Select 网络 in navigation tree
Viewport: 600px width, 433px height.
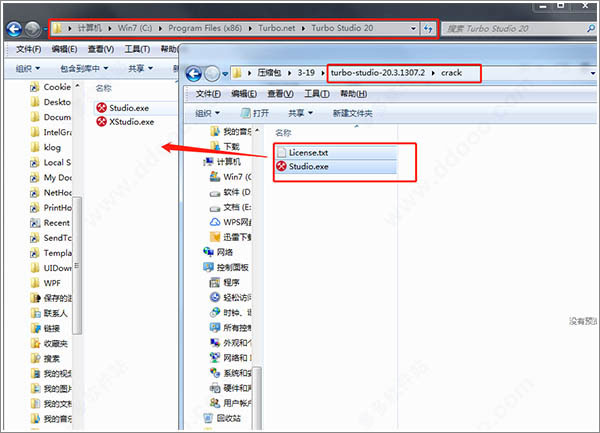(218, 252)
